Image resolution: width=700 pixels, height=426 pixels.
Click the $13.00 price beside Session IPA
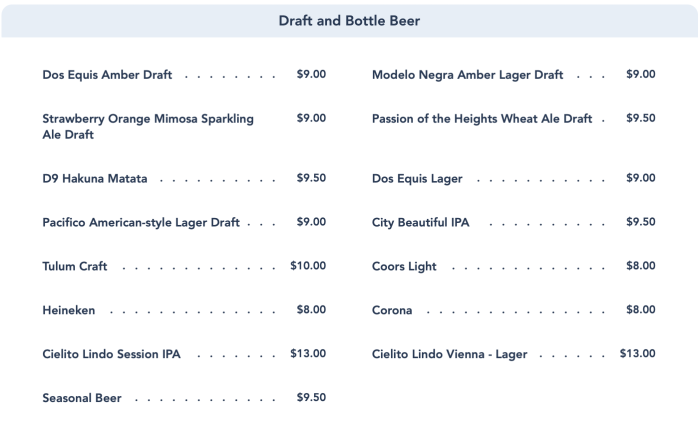(308, 353)
